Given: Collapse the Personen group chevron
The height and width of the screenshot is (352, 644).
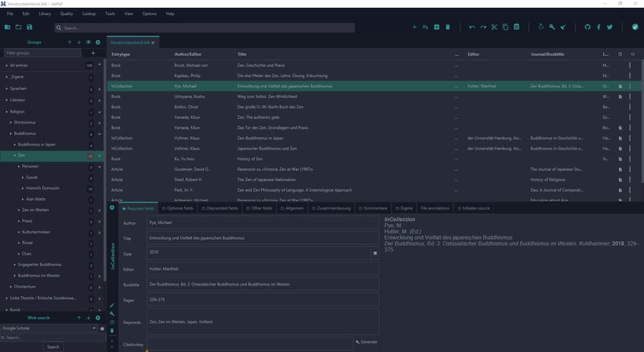Looking at the screenshot, I should 99,167.
